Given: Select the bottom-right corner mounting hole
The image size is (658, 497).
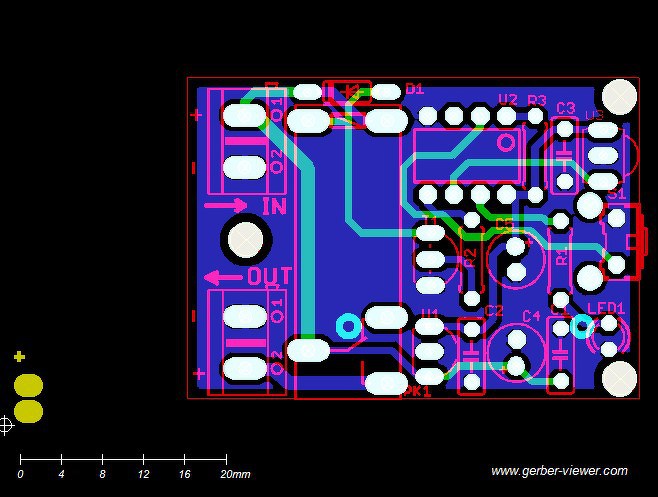Looking at the screenshot, I should pyautogui.click(x=619, y=379).
